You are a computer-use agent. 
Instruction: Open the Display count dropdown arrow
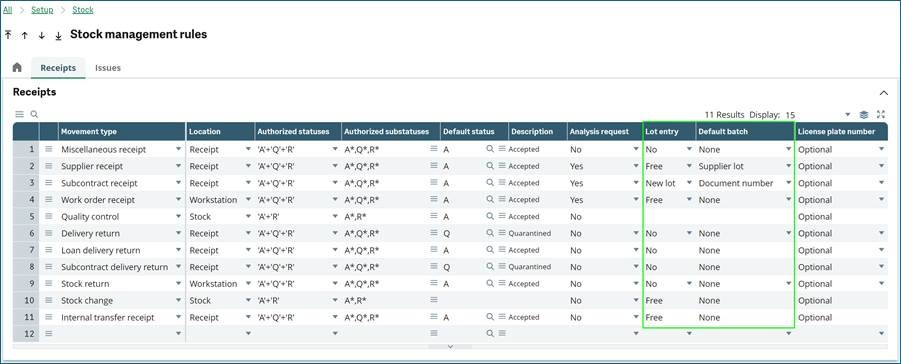(848, 114)
